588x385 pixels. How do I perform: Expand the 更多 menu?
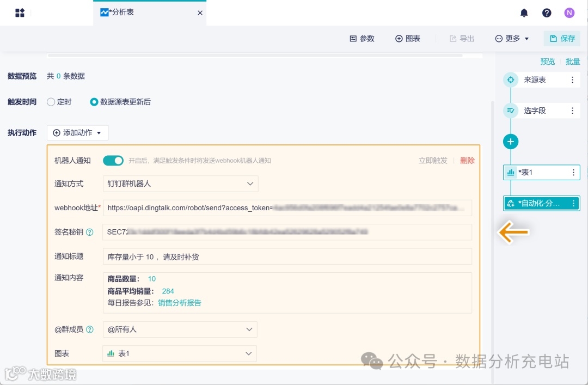point(512,39)
